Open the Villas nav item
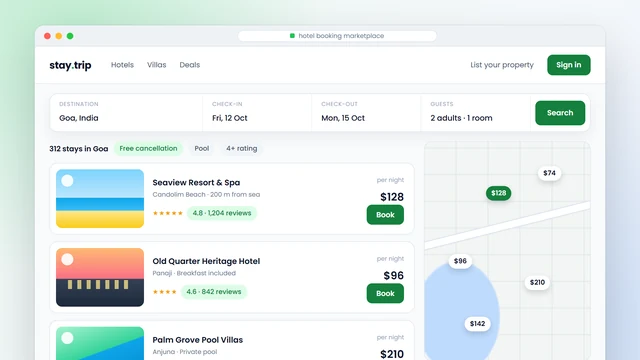 click(x=157, y=65)
